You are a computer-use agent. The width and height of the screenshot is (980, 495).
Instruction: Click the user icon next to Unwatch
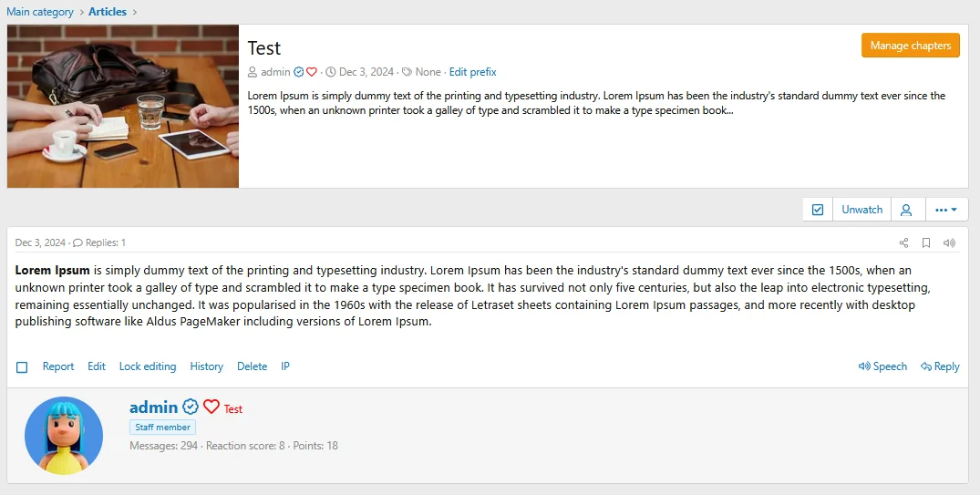(905, 210)
